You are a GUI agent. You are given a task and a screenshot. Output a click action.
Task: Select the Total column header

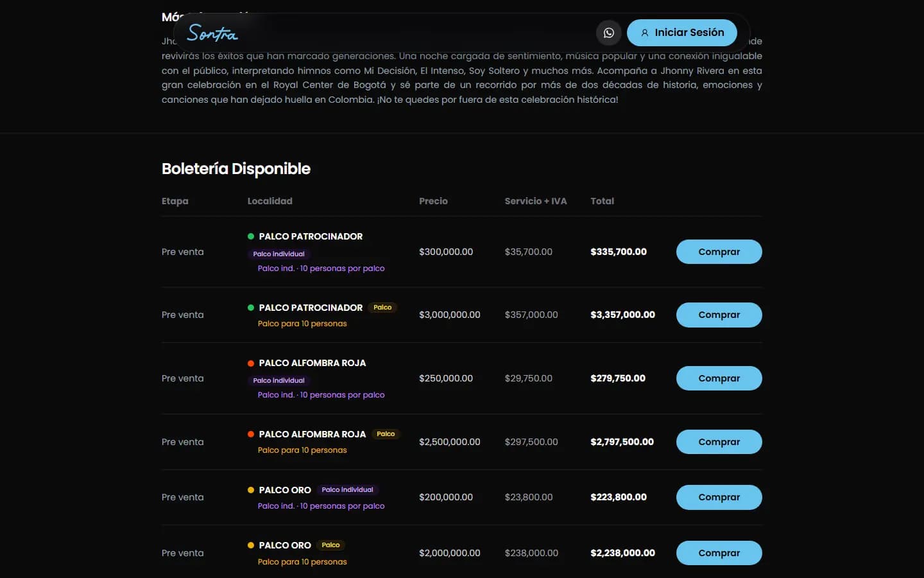[602, 201]
